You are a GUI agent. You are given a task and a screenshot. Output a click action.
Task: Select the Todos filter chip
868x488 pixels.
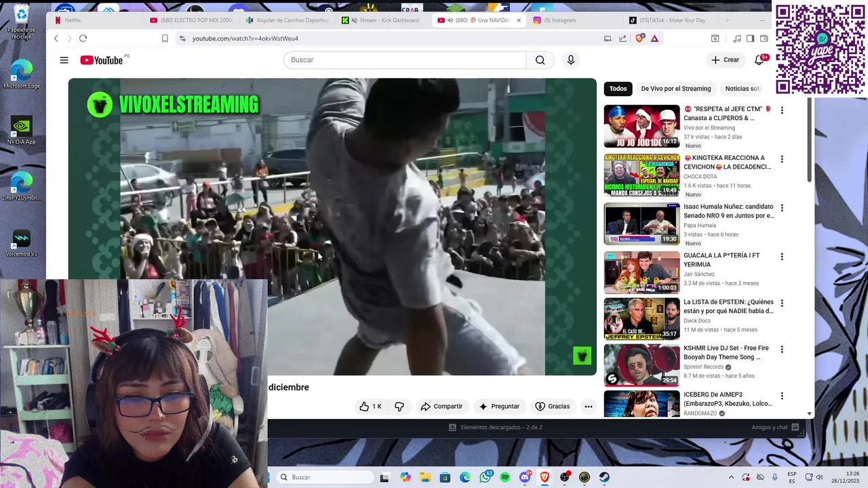(618, 89)
